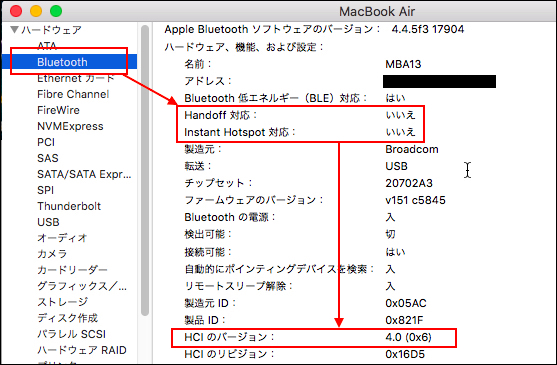
Task: Click the product ID value 0x821F
Action: [404, 320]
